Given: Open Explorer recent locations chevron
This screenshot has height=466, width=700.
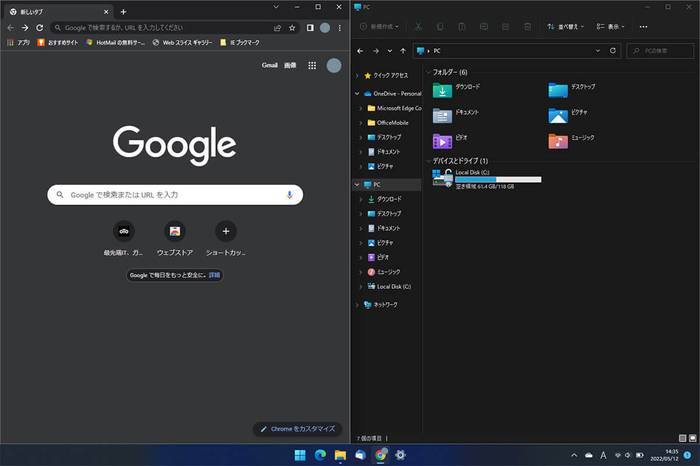Looking at the screenshot, I should [x=390, y=51].
